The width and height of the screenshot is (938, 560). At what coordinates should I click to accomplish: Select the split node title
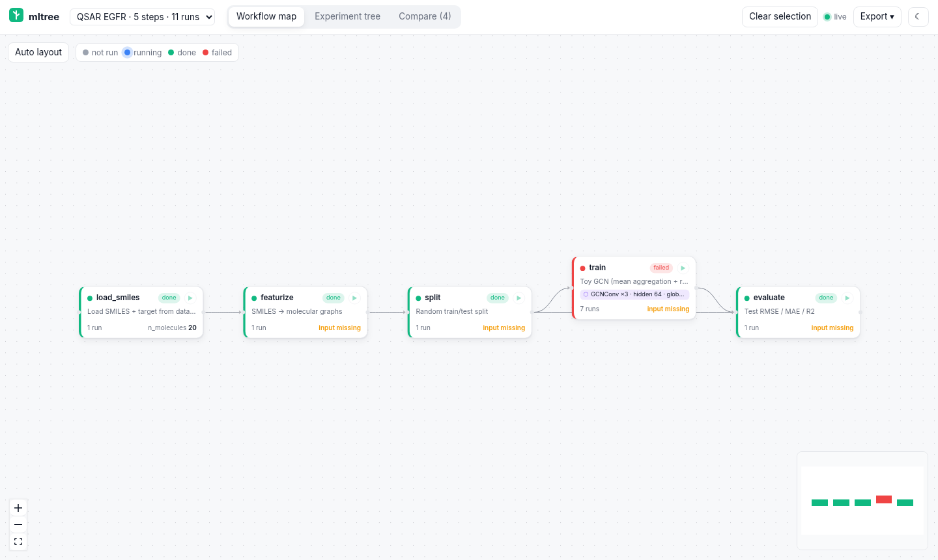click(433, 298)
